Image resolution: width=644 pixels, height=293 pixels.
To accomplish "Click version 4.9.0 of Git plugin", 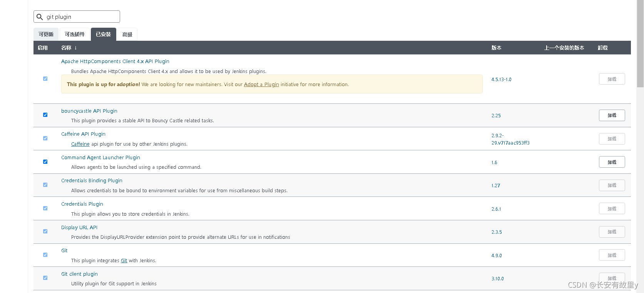I will pos(497,256).
